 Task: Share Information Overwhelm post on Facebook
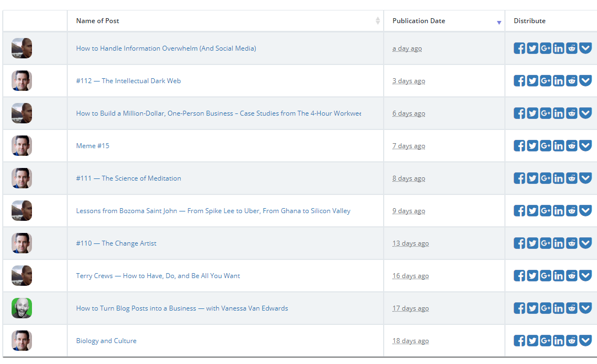(x=519, y=48)
